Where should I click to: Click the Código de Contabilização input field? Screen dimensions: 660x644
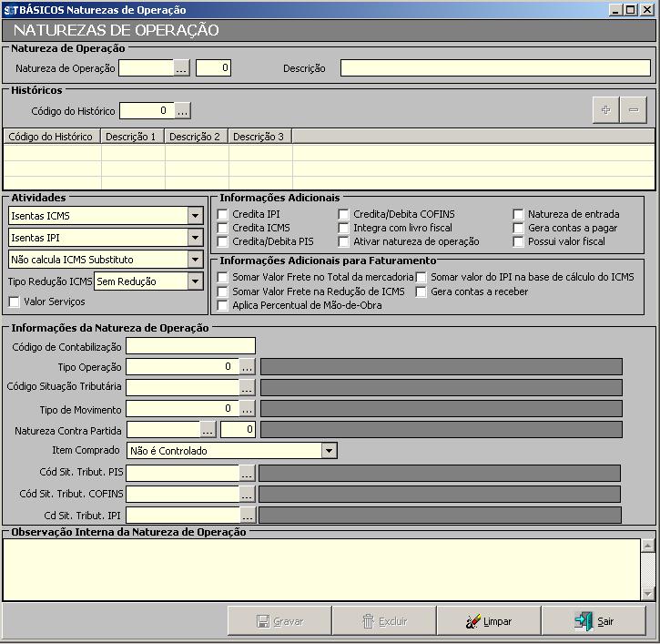coord(190,345)
